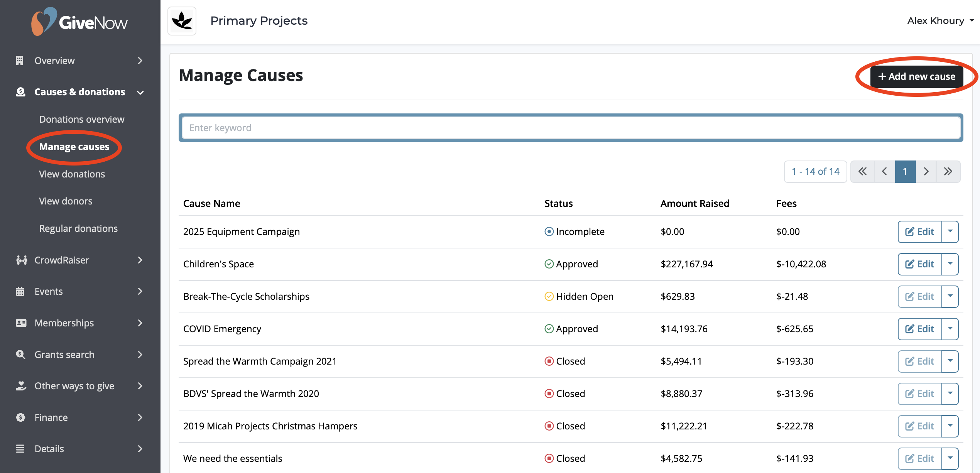The height and width of the screenshot is (473, 980).
Task: Collapse the Causes & donations section
Action: click(x=140, y=92)
